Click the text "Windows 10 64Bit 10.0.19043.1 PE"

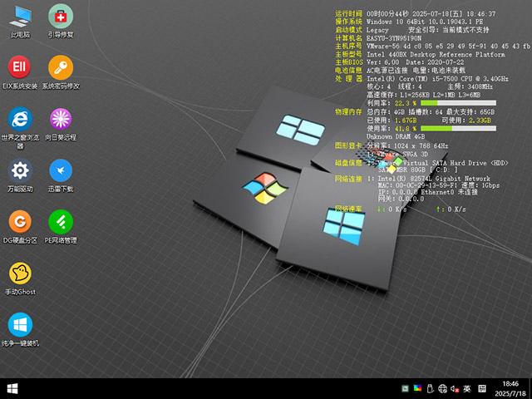425,22
